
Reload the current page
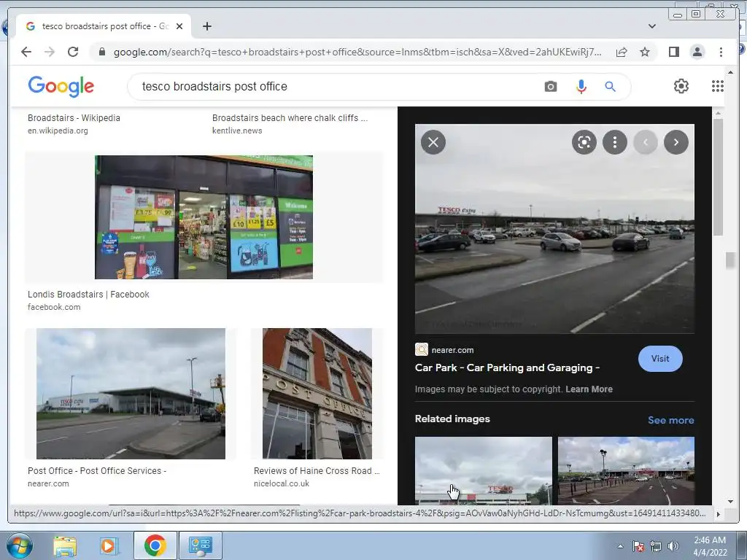(73, 52)
